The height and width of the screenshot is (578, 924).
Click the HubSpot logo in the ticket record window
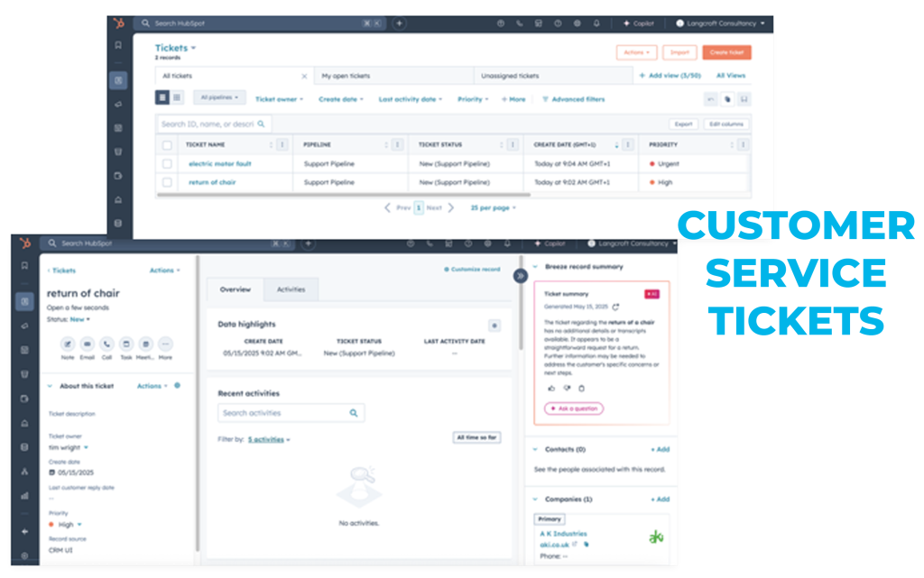24,243
